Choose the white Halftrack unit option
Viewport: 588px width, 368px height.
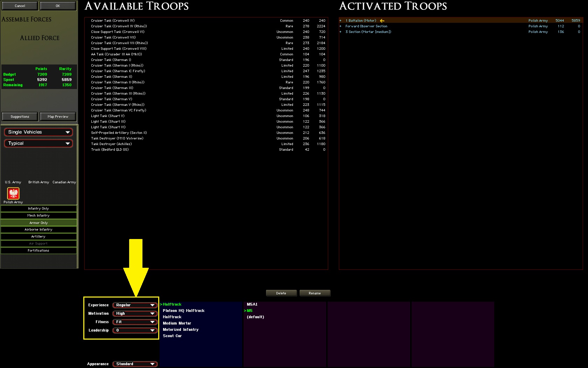[172, 317]
